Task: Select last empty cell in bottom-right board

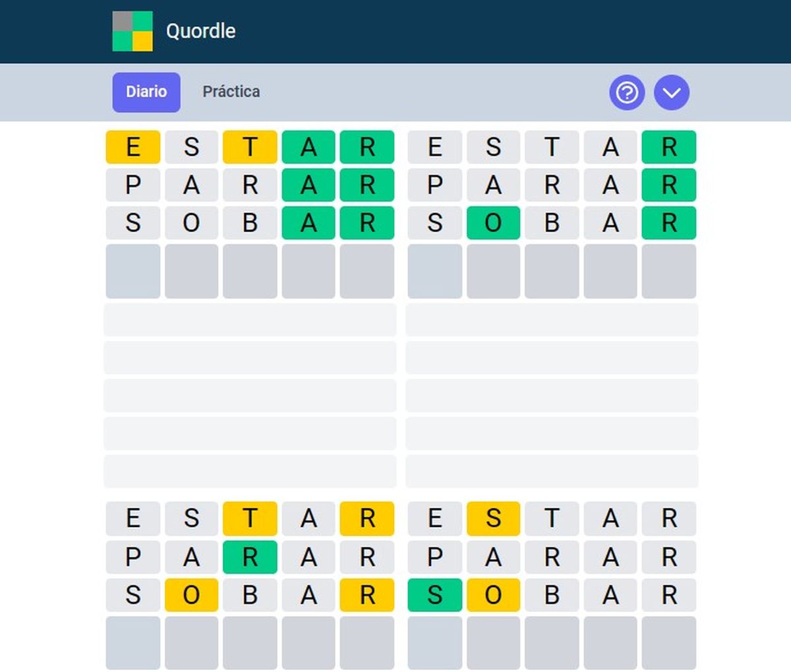Action: click(668, 643)
